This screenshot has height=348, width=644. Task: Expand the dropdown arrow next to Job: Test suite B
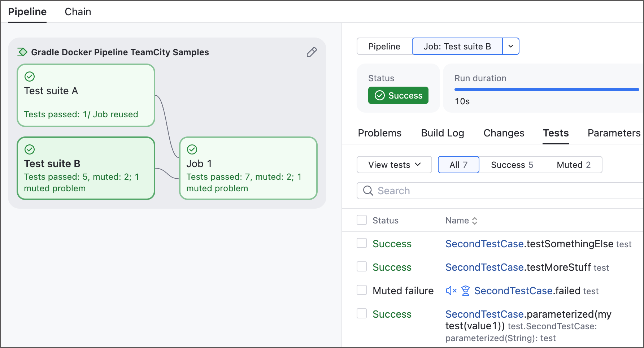pos(511,46)
